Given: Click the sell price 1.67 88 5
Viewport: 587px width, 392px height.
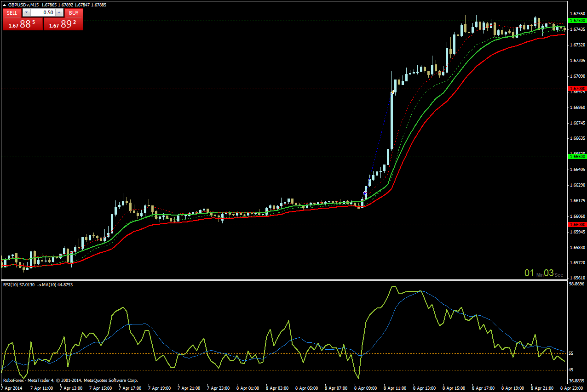Looking at the screenshot, I should (23, 24).
